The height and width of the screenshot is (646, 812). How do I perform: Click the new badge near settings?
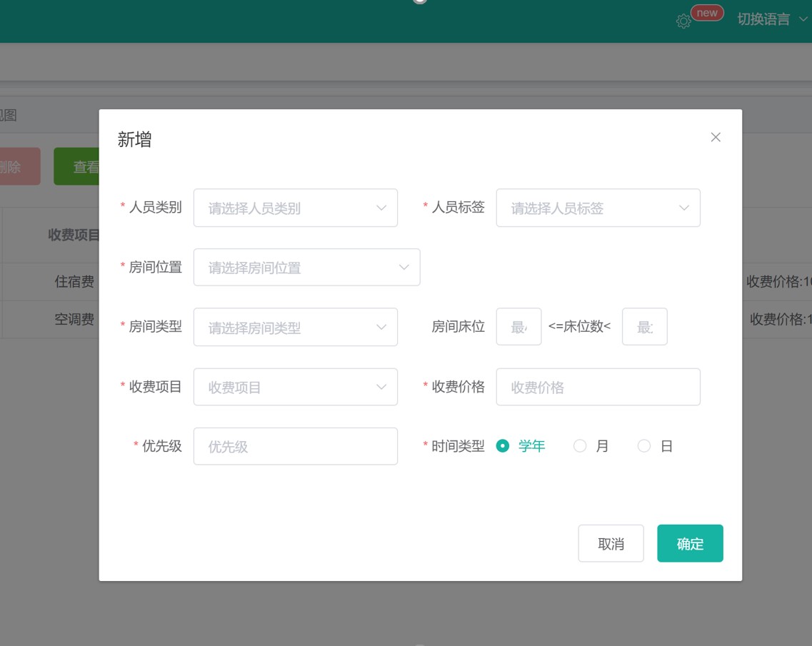707,13
